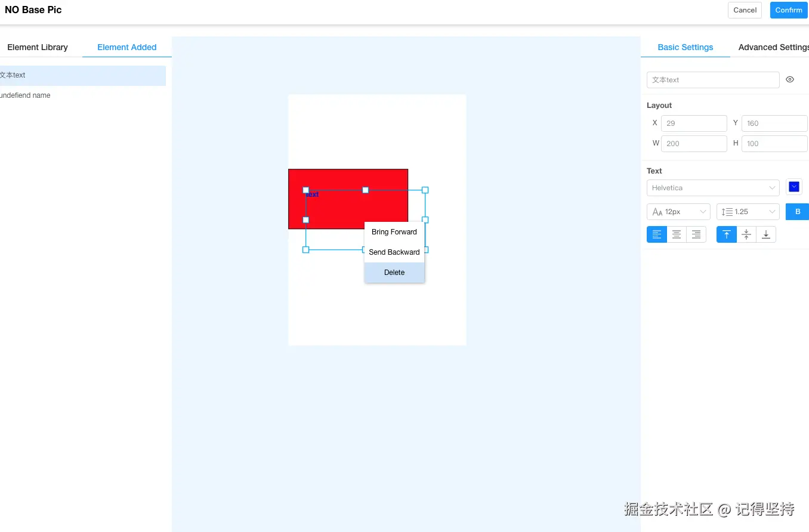Choose Bring Forward from context menu
Image resolution: width=809 pixels, height=532 pixels.
point(394,232)
